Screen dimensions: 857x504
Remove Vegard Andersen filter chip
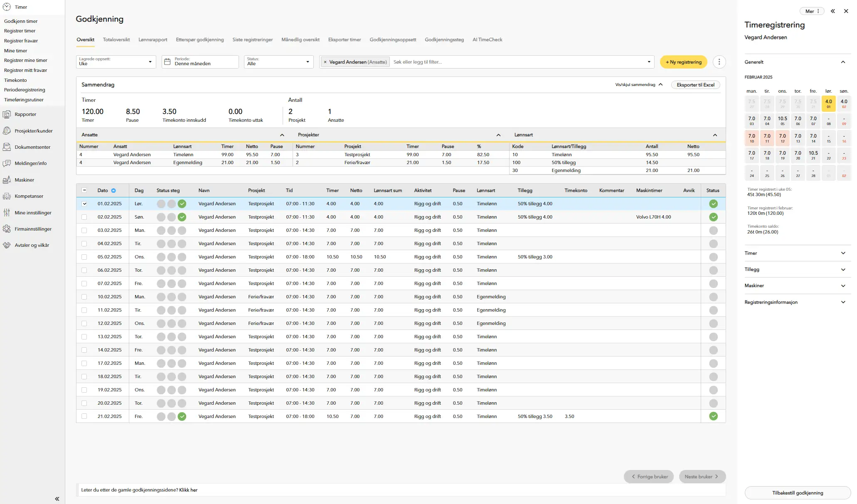(325, 62)
